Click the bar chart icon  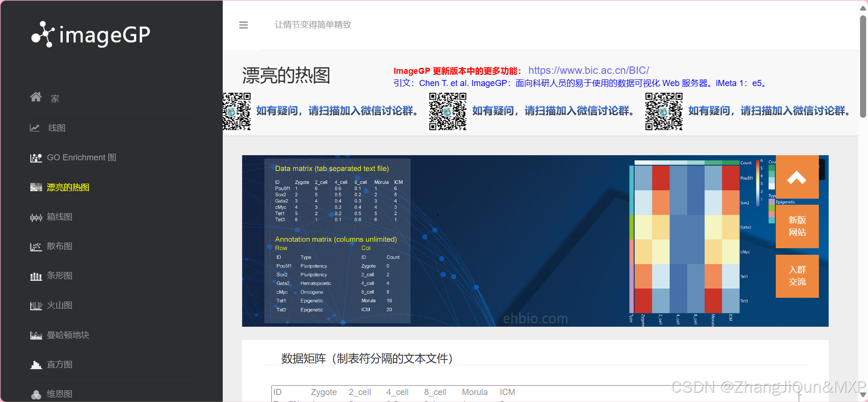[x=36, y=276]
